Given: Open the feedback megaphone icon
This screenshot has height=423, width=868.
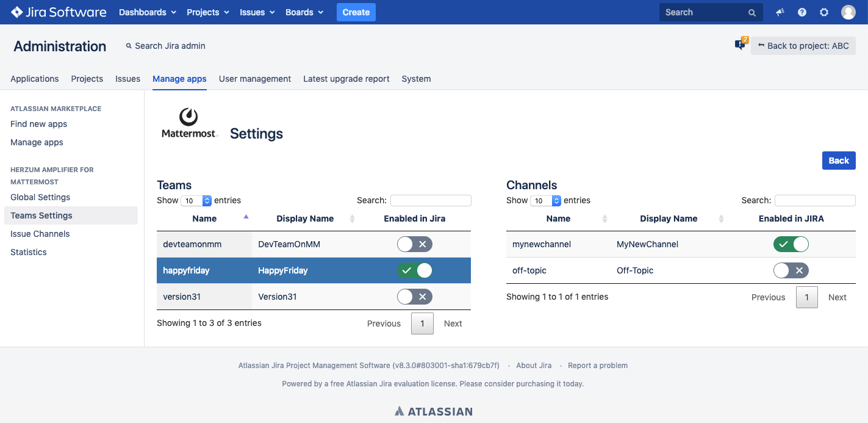Looking at the screenshot, I should tap(780, 12).
